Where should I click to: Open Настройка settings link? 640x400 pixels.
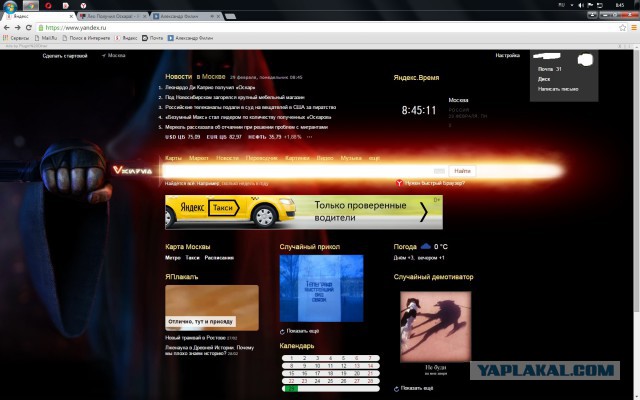pyautogui.click(x=508, y=56)
